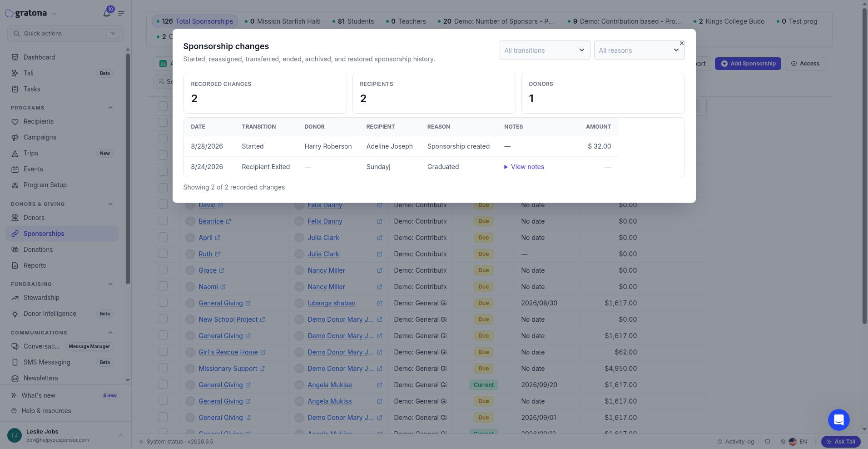
Task: Check the checkbox for the Grace row
Action: pyautogui.click(x=163, y=270)
